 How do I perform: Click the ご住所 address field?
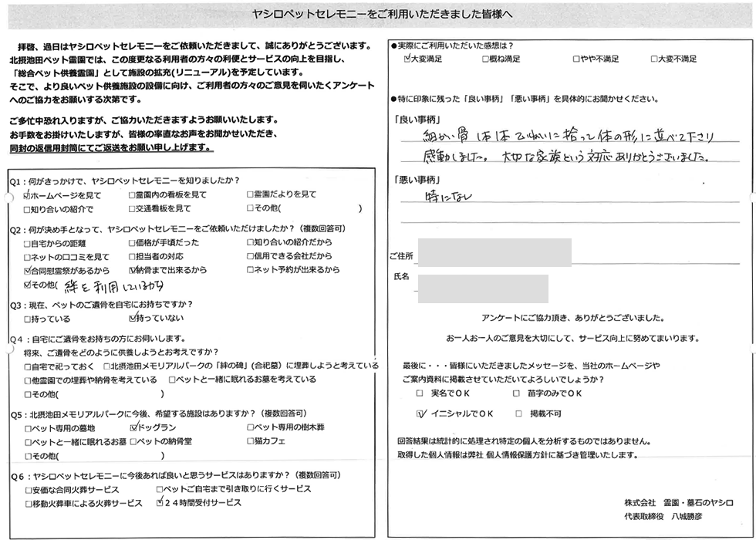(x=494, y=253)
